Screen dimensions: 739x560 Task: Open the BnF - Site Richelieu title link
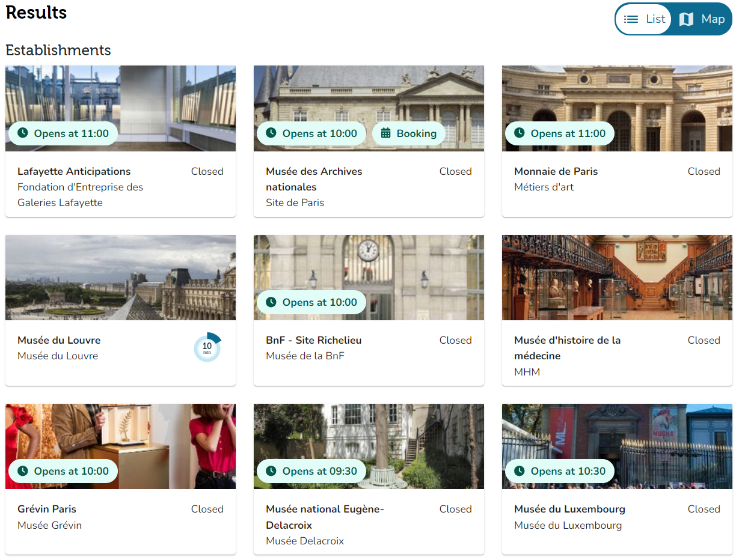pyautogui.click(x=314, y=340)
